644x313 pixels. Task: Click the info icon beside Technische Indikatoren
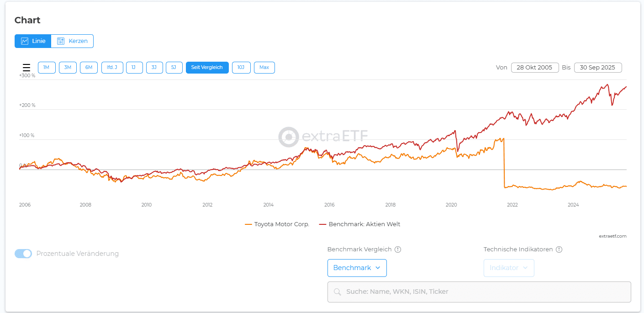559,249
